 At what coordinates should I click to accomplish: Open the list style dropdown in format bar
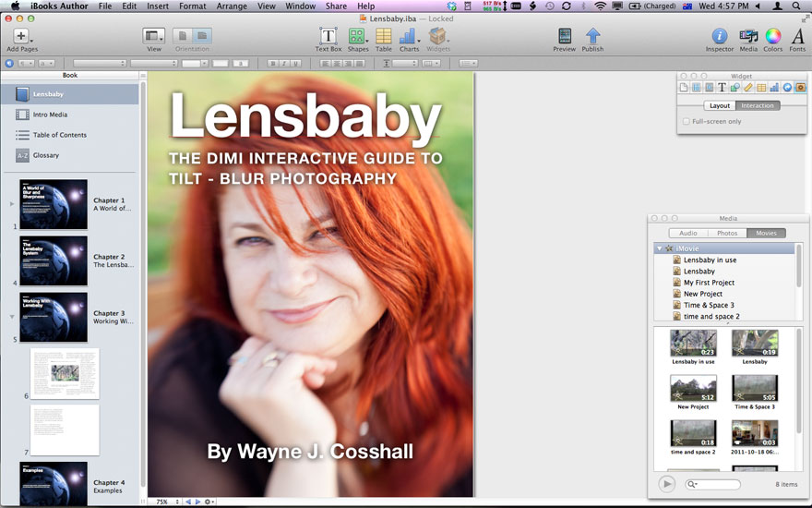(x=468, y=63)
